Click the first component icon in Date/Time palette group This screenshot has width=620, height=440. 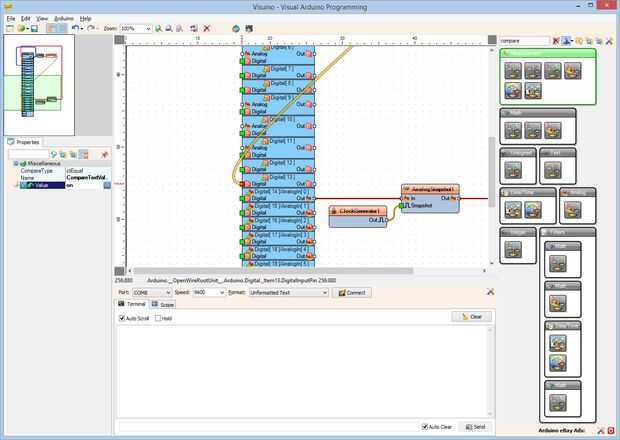point(513,210)
